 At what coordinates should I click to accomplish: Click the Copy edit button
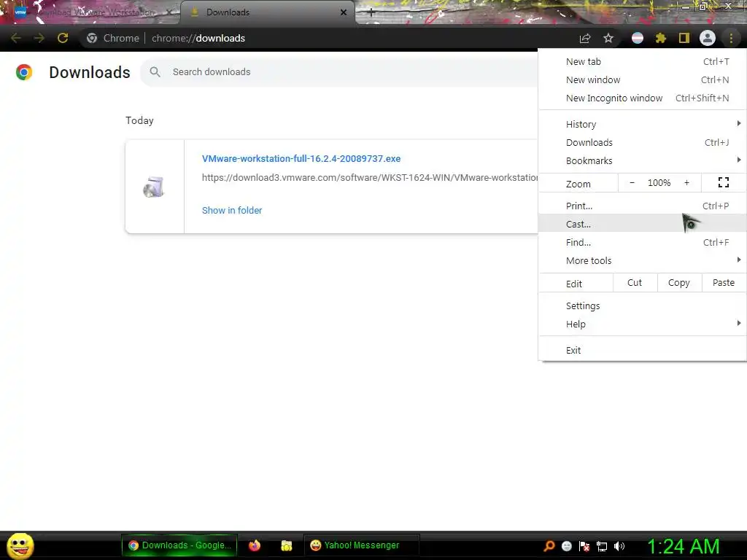coord(679,283)
